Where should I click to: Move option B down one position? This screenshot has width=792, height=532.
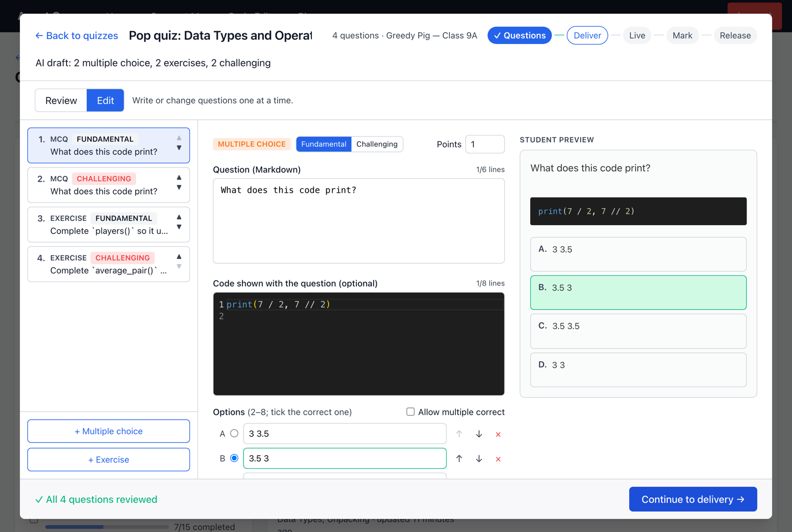click(x=479, y=459)
